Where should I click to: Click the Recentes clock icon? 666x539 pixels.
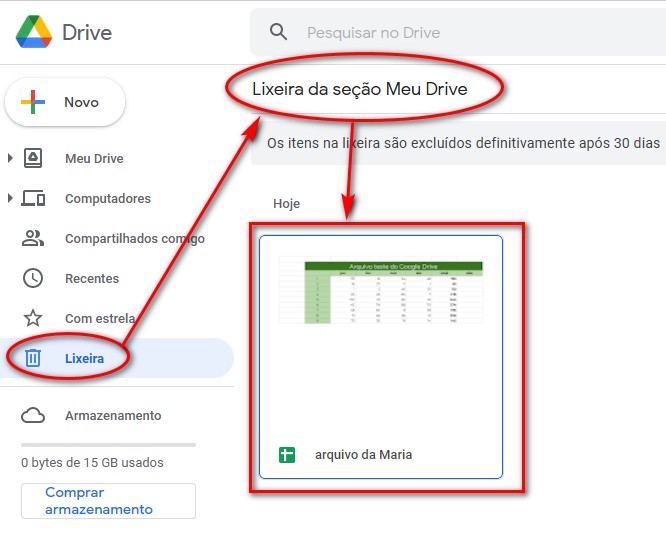pos(33,278)
